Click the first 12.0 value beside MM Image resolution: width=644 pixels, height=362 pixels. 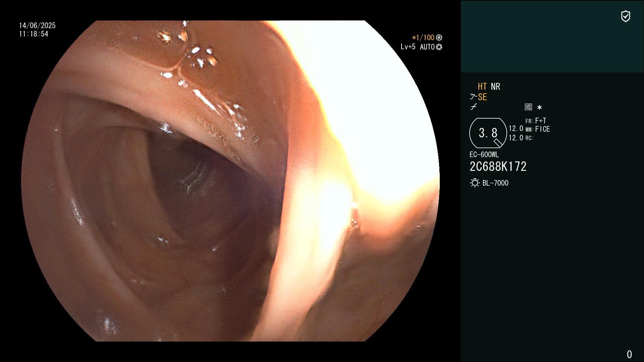point(516,129)
